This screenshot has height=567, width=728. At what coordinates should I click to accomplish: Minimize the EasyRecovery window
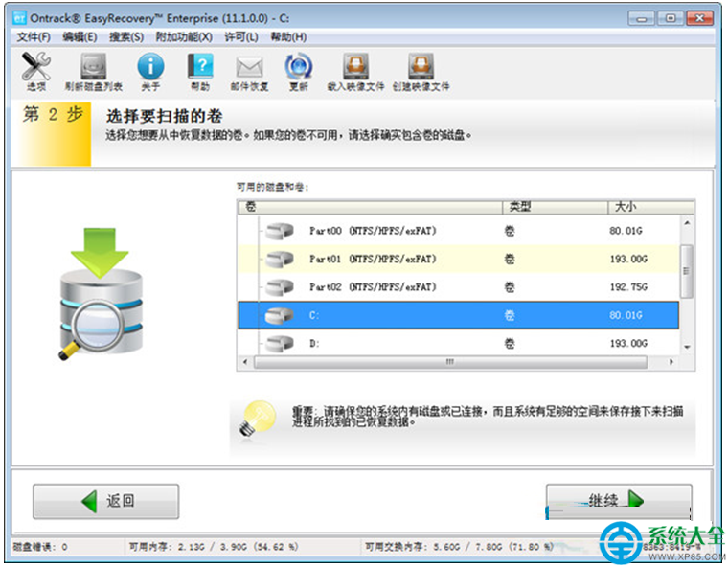coord(642,18)
